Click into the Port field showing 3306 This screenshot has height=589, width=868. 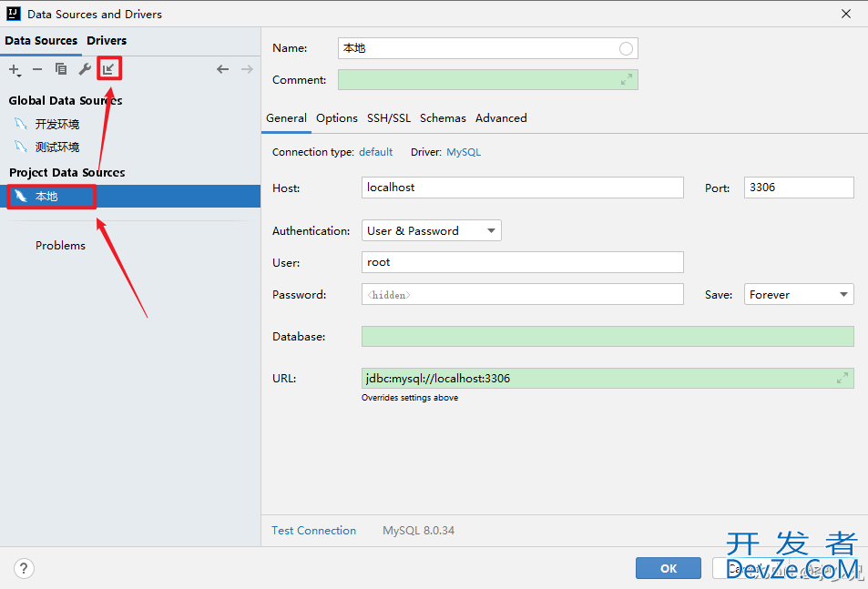pyautogui.click(x=799, y=188)
